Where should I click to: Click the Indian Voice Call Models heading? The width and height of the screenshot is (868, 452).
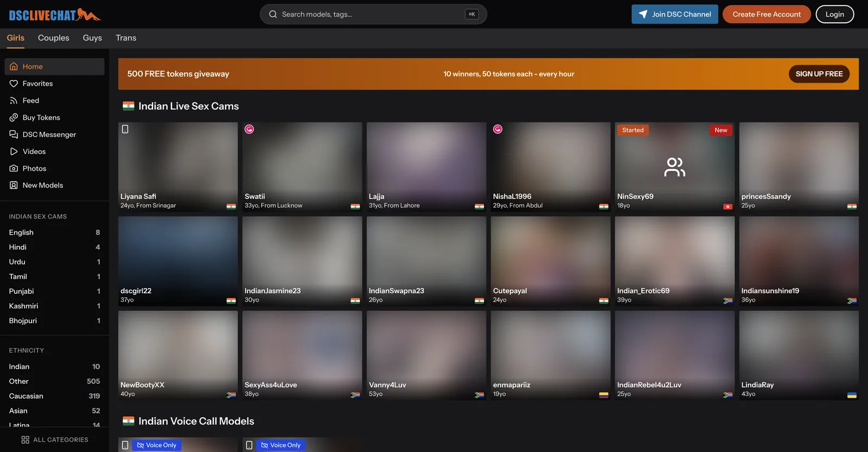196,421
